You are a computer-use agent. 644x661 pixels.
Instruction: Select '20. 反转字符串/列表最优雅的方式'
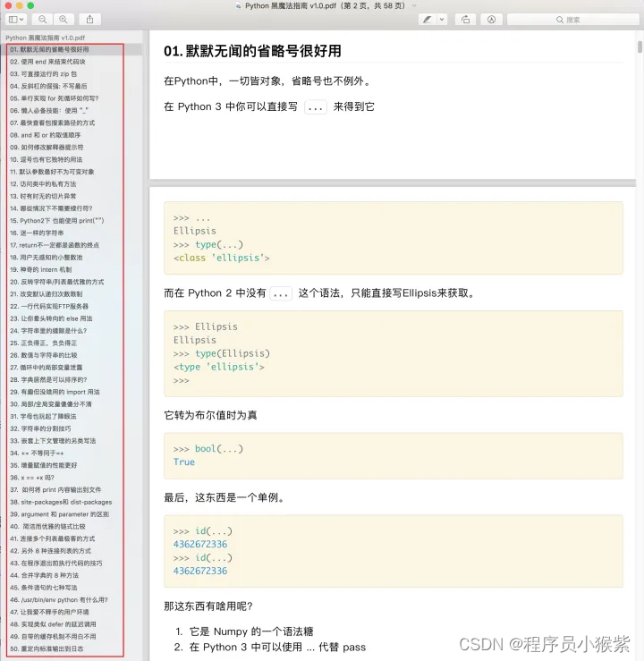(x=57, y=282)
